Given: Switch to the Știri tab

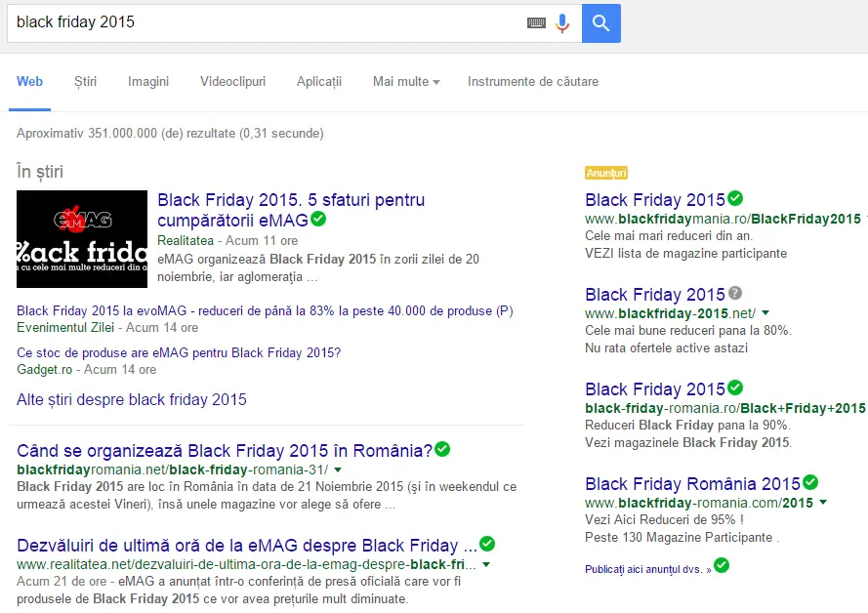Looking at the screenshot, I should (85, 82).
